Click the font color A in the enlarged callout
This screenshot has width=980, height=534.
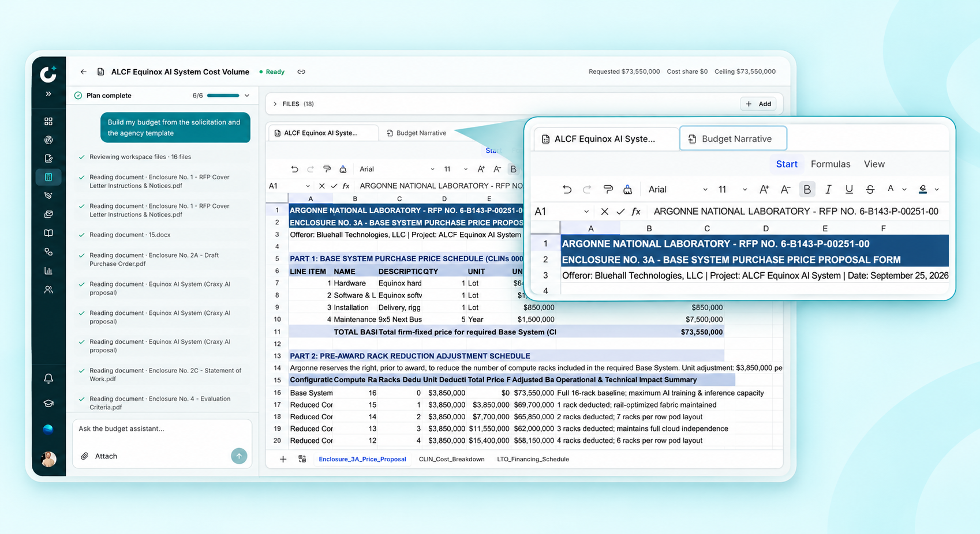pos(891,189)
